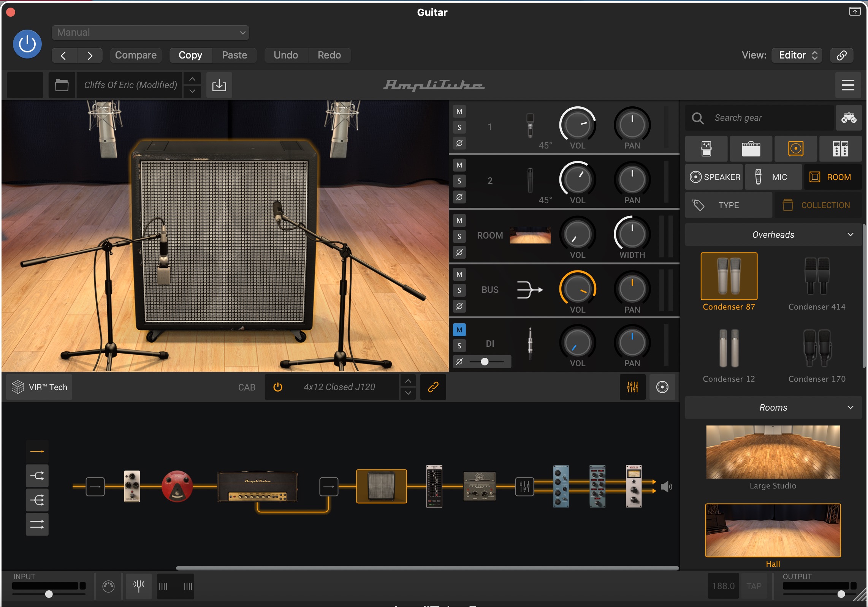The height and width of the screenshot is (607, 868).
Task: Invert phase on mic channel 1
Action: 459,143
